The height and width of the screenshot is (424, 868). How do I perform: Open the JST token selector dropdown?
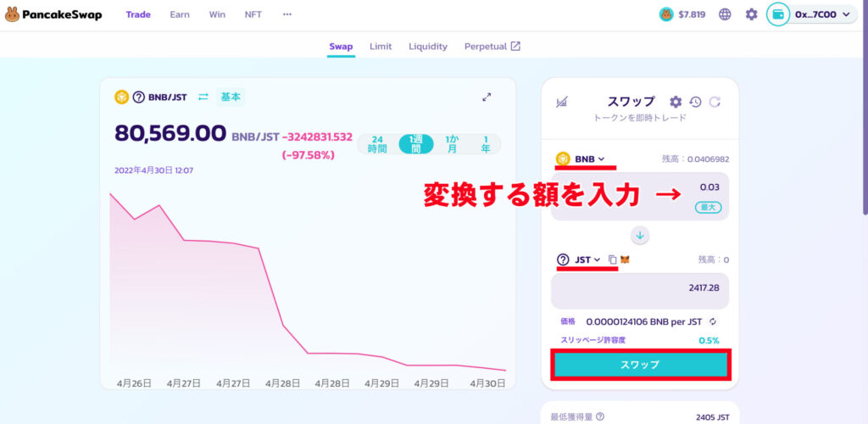(x=579, y=259)
